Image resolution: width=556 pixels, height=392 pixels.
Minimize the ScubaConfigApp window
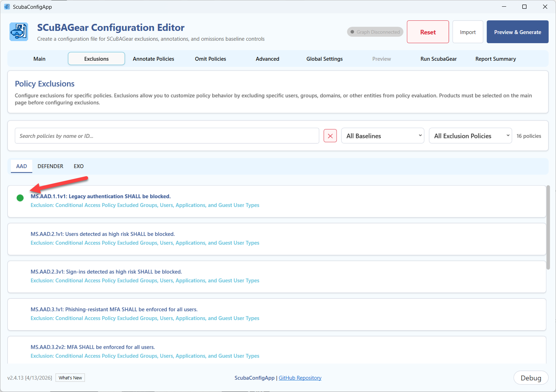click(x=504, y=7)
